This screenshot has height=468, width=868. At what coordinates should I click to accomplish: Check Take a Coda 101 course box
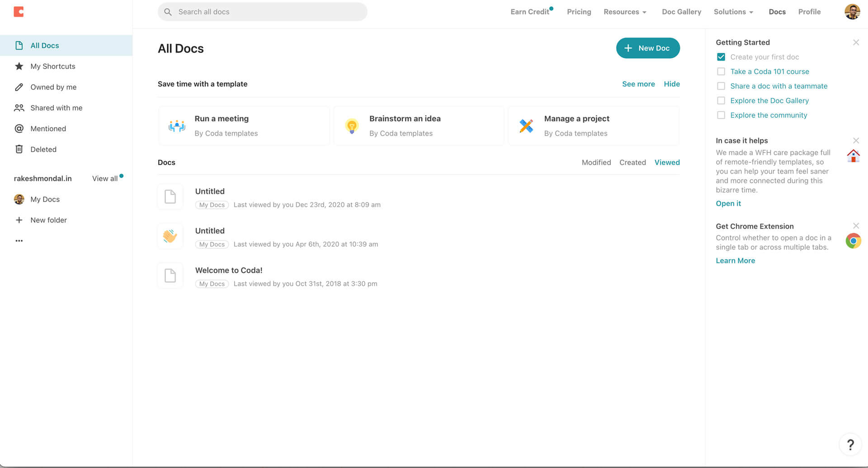pos(721,71)
